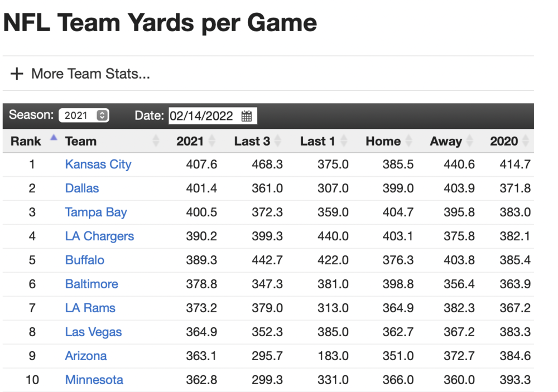Screen dimensions: 558x392
Task: Click the Away column sort arrows
Action: click(470, 142)
